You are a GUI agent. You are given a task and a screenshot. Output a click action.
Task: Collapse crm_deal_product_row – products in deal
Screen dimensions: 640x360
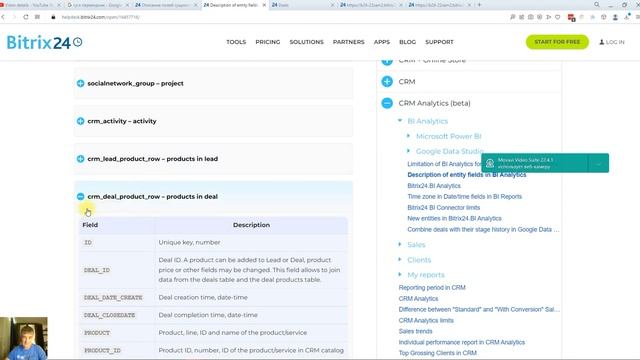[80, 196]
